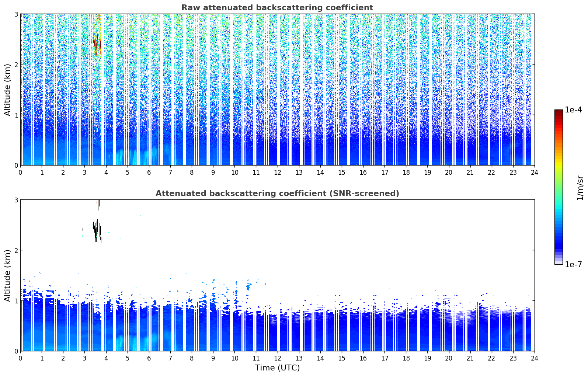Click the '3' altitude tick on top plot
588x376 pixels.
pyautogui.click(x=16, y=14)
